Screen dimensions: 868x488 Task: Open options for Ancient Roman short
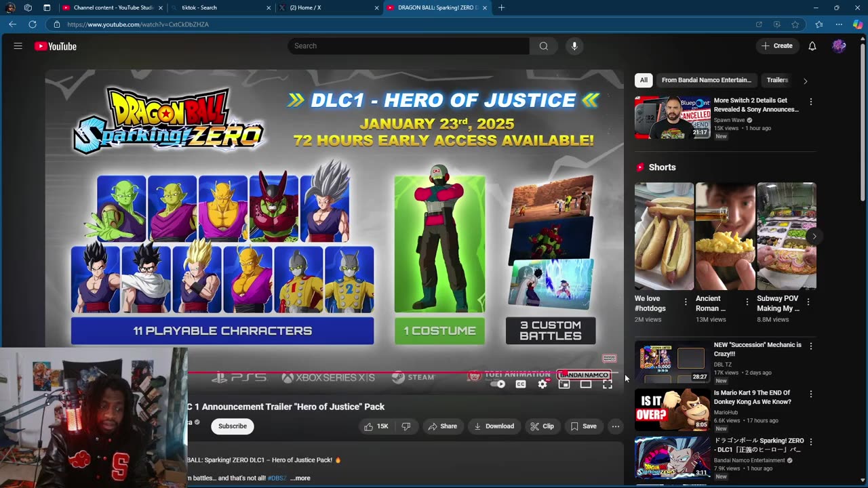click(x=747, y=302)
